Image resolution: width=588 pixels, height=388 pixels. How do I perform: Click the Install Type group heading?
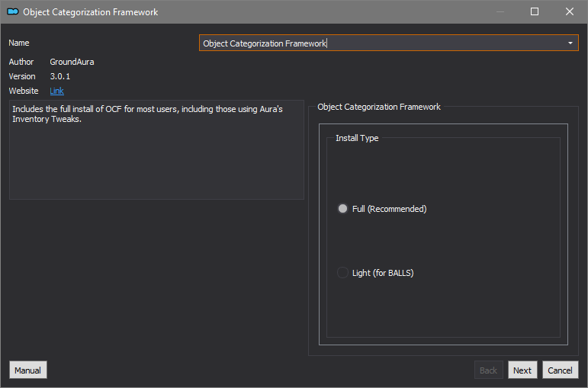[357, 138]
